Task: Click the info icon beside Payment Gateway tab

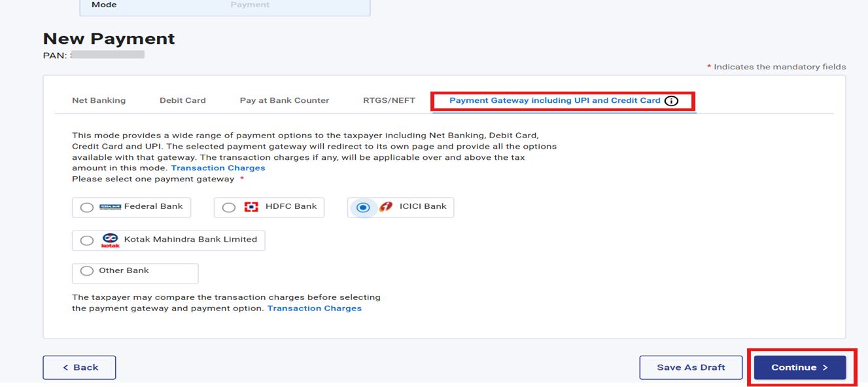Action: tap(671, 101)
